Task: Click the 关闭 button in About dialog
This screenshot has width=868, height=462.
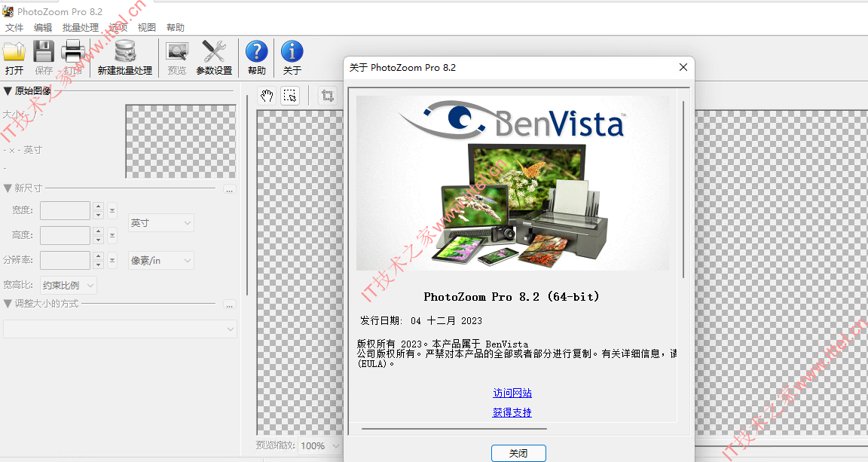Action: tap(518, 453)
